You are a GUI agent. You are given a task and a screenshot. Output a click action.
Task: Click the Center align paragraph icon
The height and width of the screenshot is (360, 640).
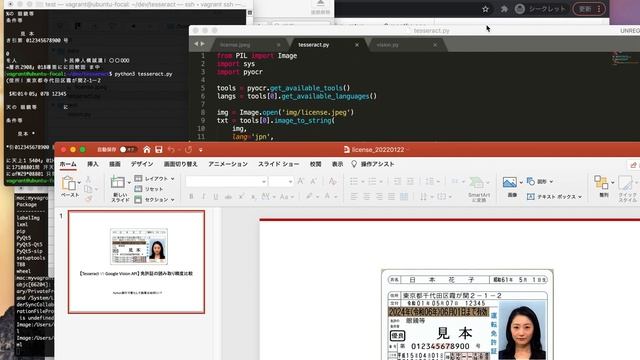(367, 196)
